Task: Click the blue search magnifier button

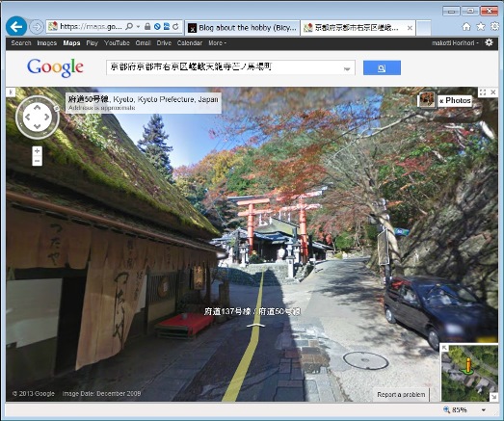Action: click(x=382, y=67)
